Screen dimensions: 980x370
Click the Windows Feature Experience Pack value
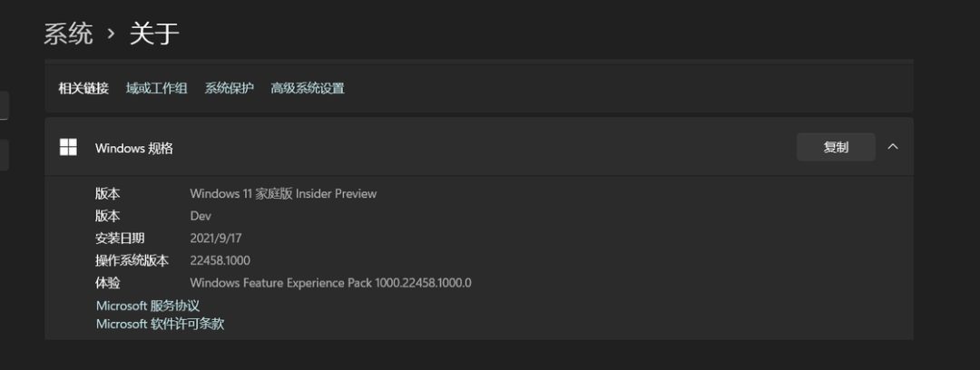pos(330,283)
